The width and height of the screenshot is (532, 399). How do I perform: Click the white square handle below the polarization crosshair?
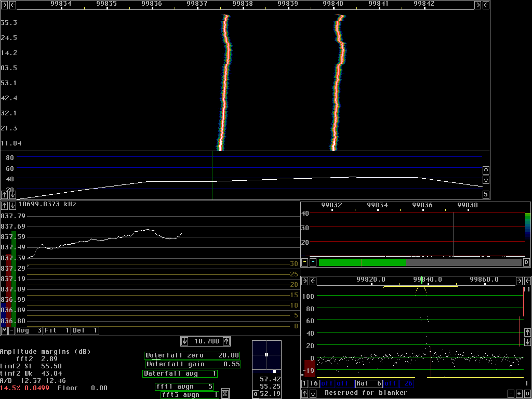[274, 371]
